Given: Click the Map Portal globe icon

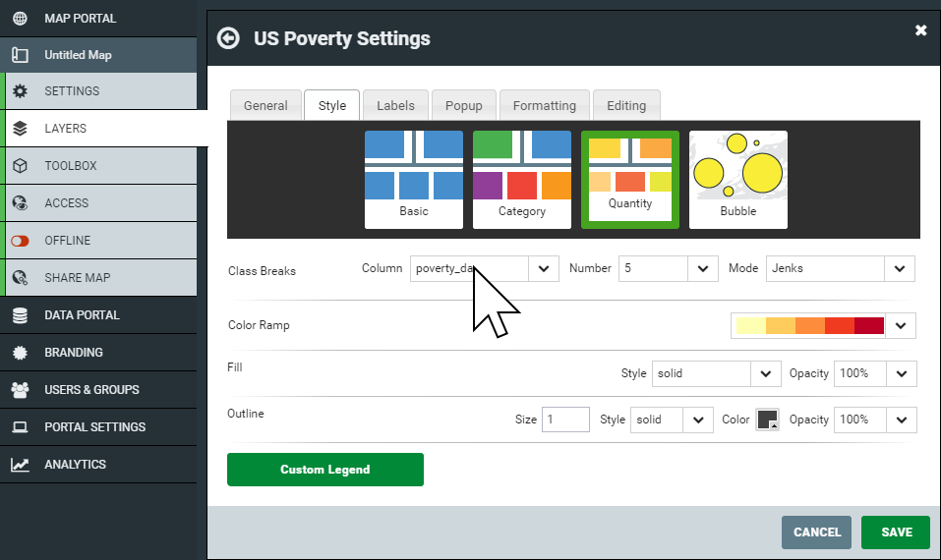Looking at the screenshot, I should [x=20, y=18].
